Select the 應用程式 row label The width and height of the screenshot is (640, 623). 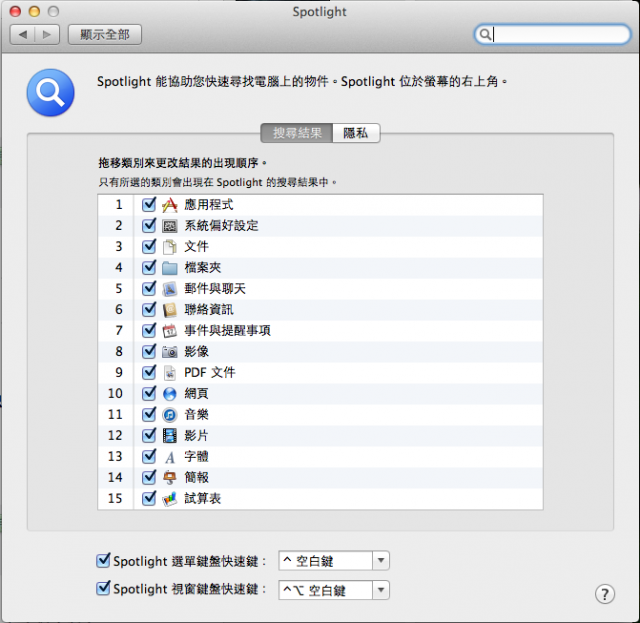pos(209,205)
